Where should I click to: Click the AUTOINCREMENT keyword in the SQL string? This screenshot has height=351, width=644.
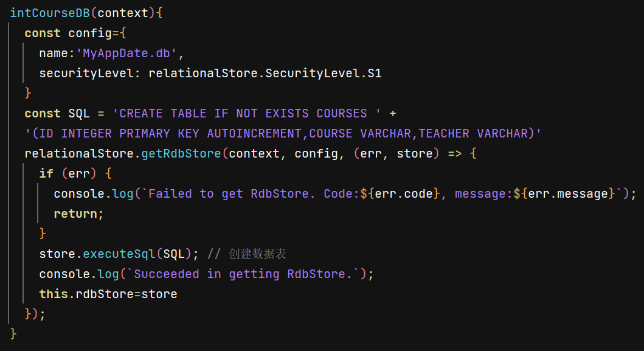[x=254, y=134]
